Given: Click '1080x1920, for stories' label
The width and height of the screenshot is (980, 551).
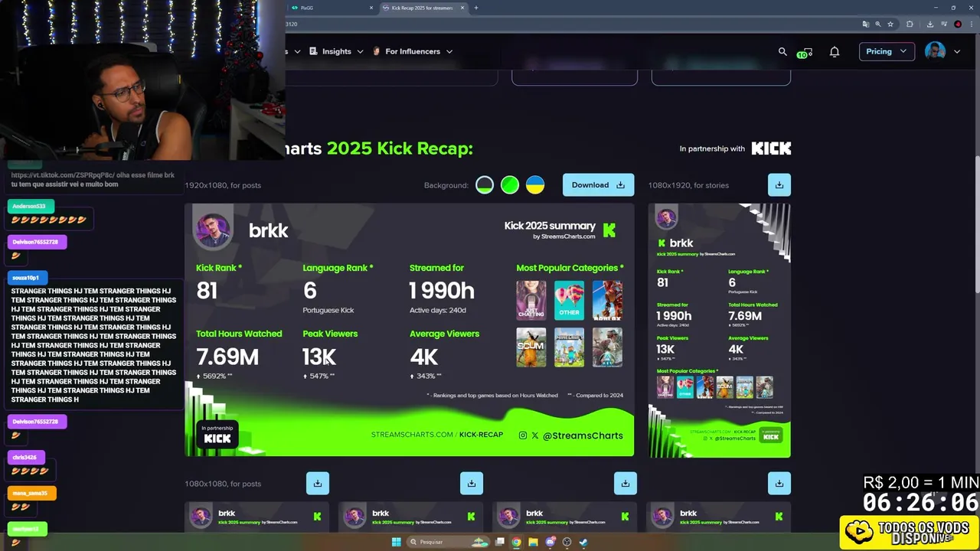Looking at the screenshot, I should pyautogui.click(x=688, y=185).
